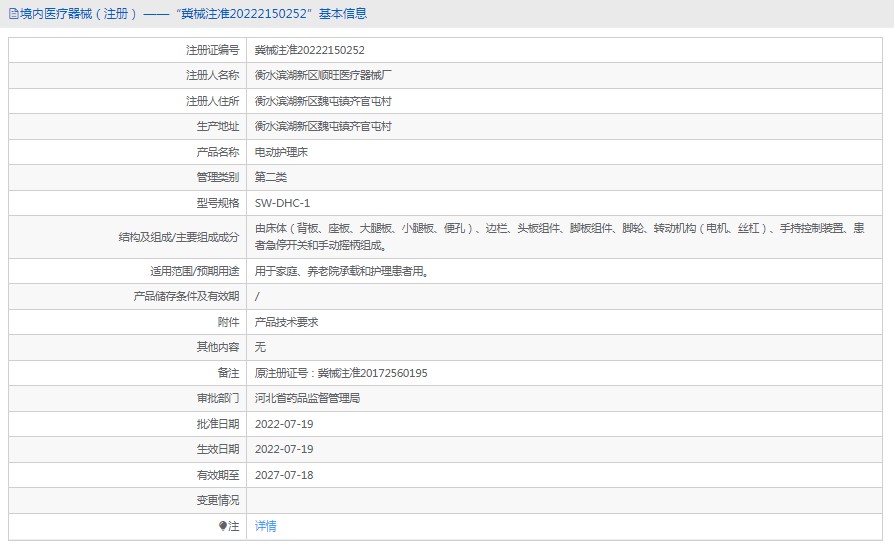
Task: Click the 注册证编号 label
Action: (212, 50)
